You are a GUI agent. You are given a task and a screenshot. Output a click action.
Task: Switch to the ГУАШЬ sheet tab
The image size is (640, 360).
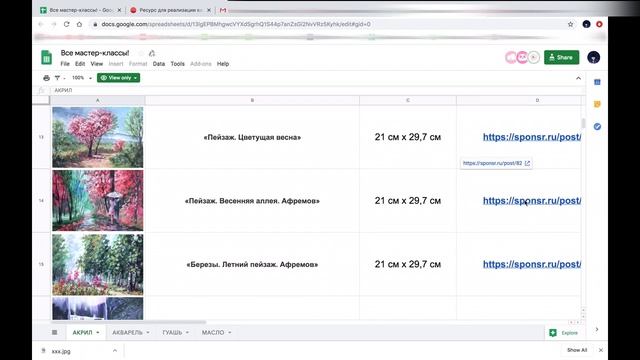point(172,333)
